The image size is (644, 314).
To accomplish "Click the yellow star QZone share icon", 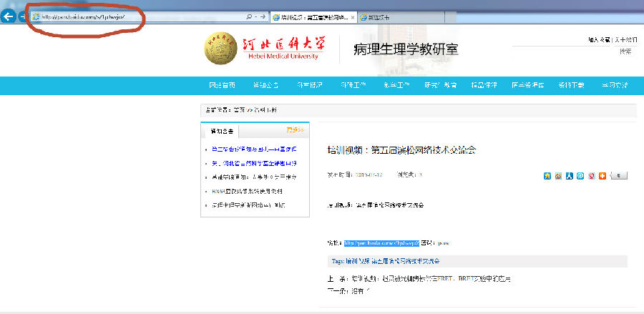I will pos(547,176).
